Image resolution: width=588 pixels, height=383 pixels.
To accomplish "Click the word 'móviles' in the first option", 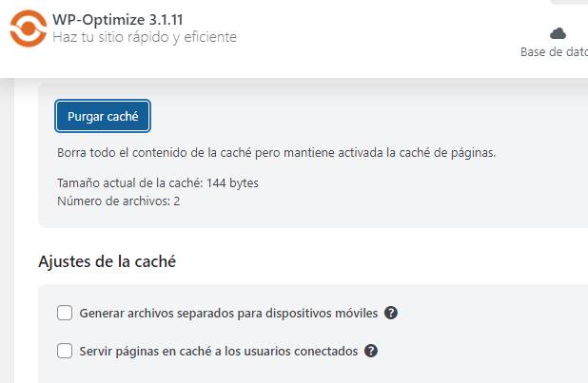I will click(356, 313).
